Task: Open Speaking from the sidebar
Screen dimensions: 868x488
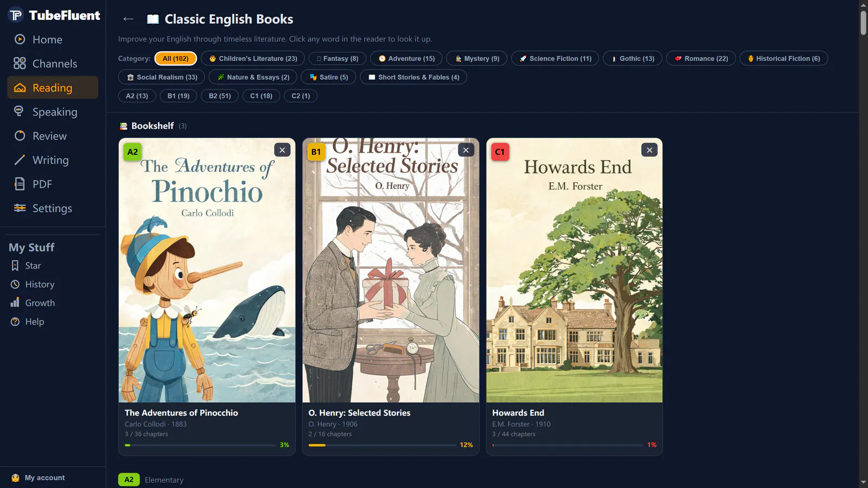Action: [53, 112]
